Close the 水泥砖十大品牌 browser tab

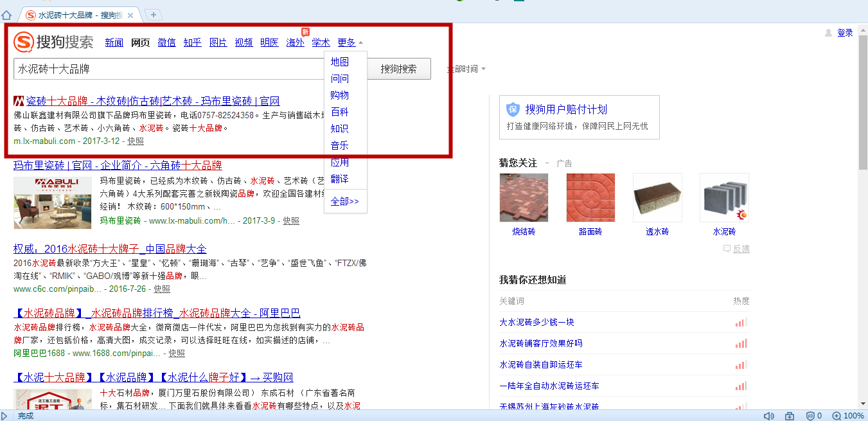pyautogui.click(x=131, y=15)
